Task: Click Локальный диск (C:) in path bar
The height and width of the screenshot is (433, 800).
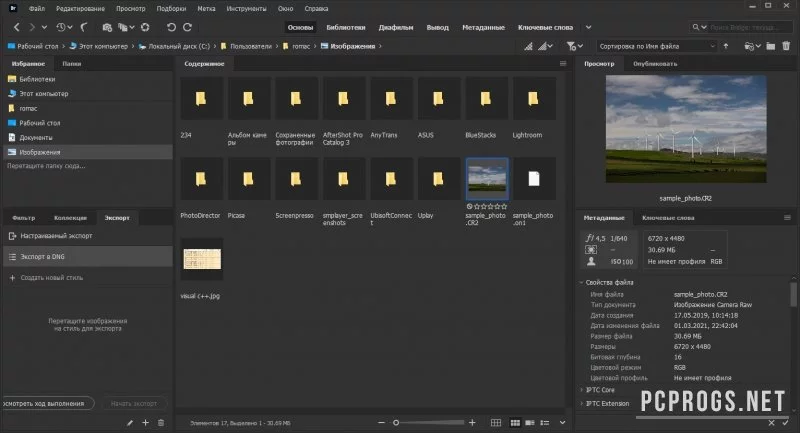Action: click(x=179, y=46)
